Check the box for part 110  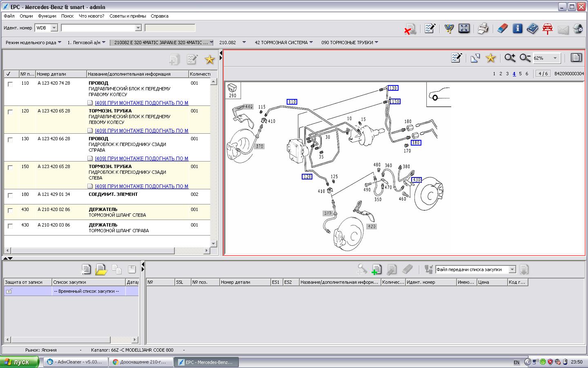pos(10,84)
